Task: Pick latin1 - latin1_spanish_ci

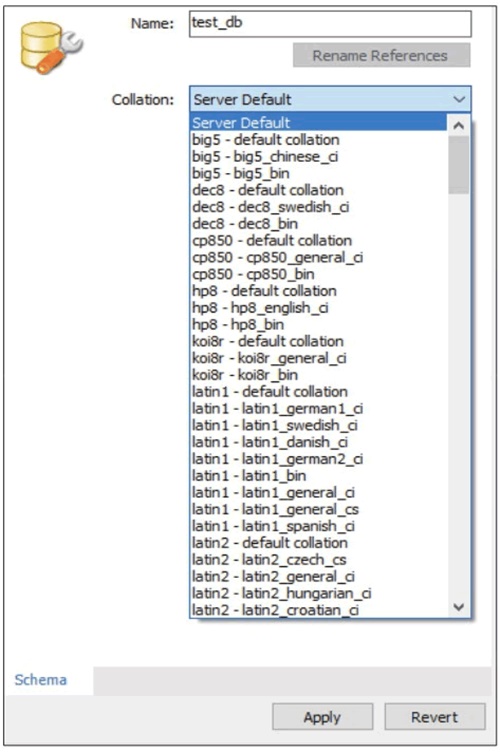Action: [318, 526]
